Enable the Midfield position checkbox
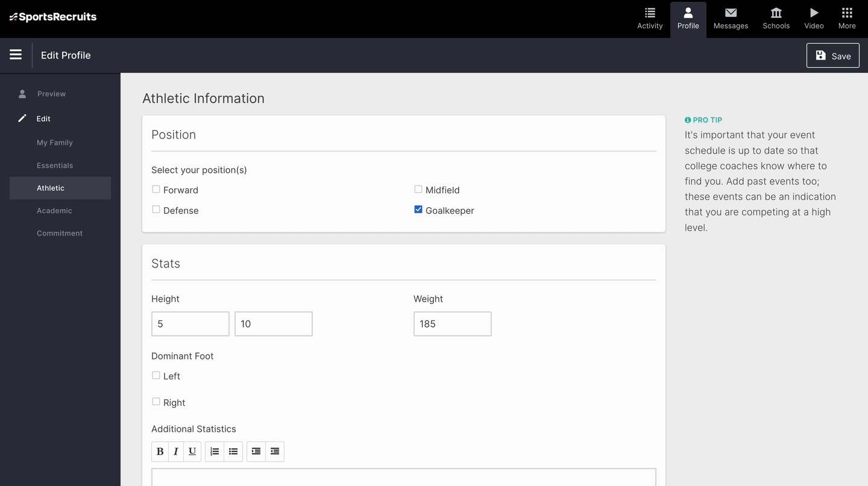868x486 pixels. point(418,189)
